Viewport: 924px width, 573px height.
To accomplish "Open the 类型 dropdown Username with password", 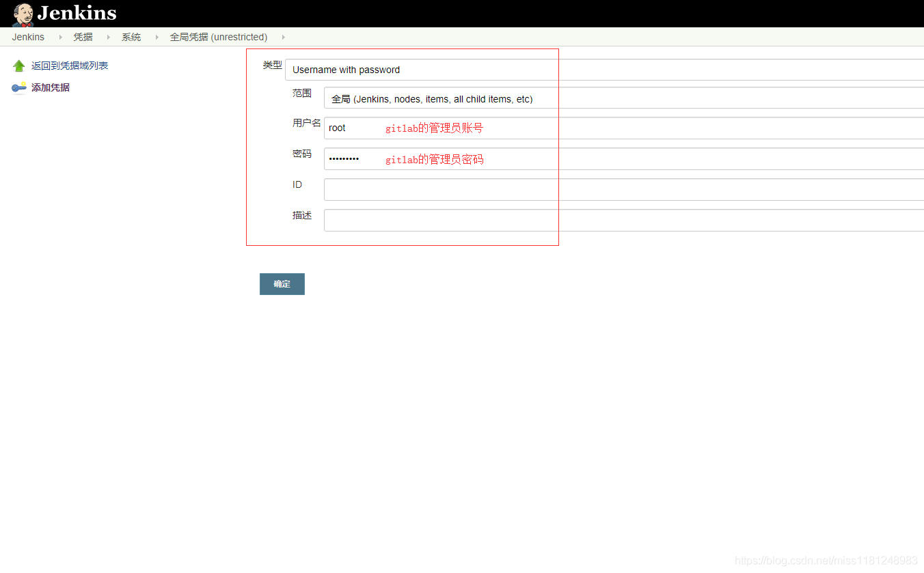I will 605,70.
